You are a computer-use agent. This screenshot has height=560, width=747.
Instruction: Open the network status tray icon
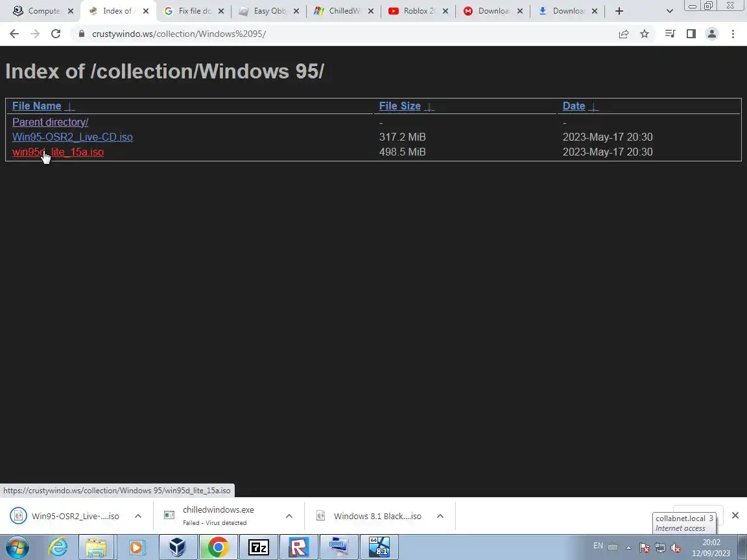click(660, 548)
